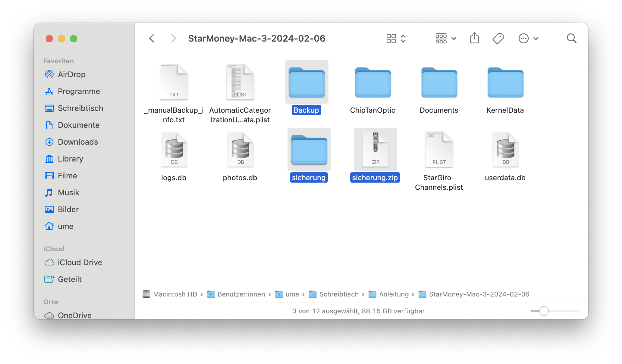622x364 pixels.
Task: Switch icon view mode selector
Action: coord(396,38)
